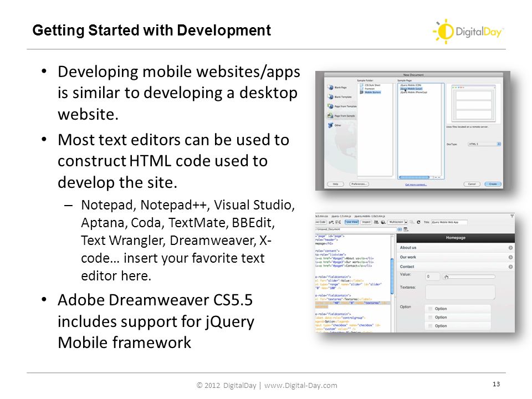Click the Inspect button in the toolbar
532x399 pixels.
(366, 222)
